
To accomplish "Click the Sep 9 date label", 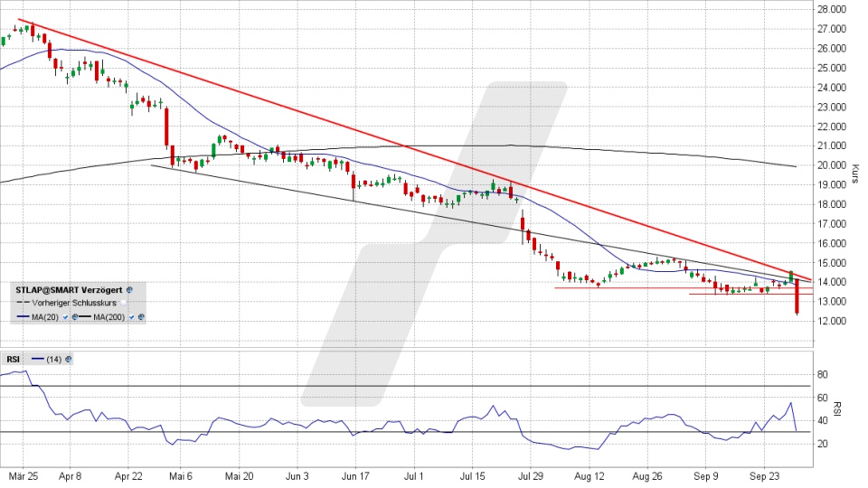I will tap(706, 477).
